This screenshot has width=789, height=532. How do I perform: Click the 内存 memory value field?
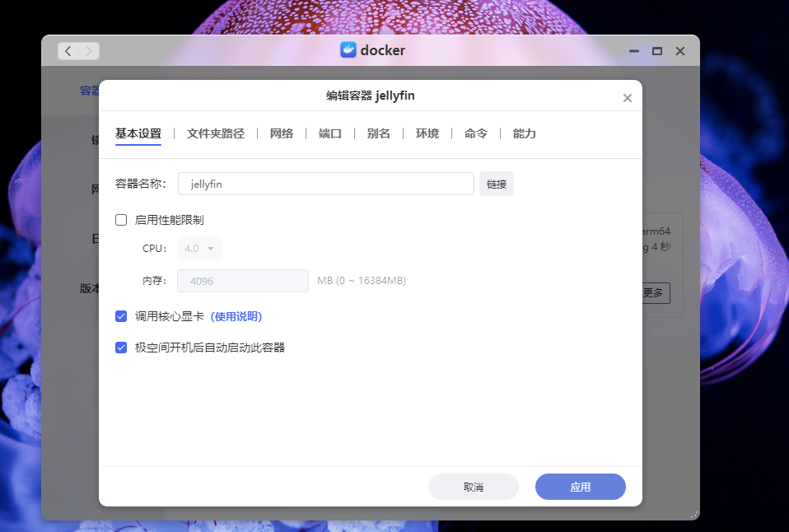(242, 280)
